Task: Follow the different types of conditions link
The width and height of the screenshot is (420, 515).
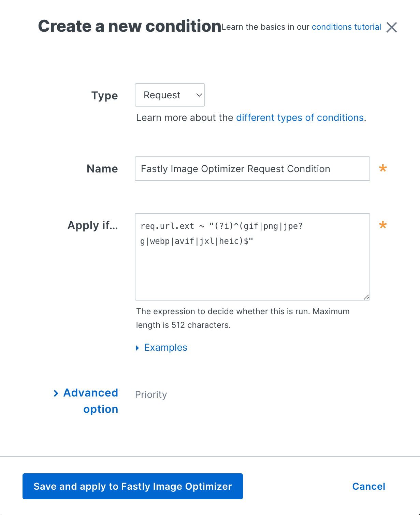Action: pos(300,117)
